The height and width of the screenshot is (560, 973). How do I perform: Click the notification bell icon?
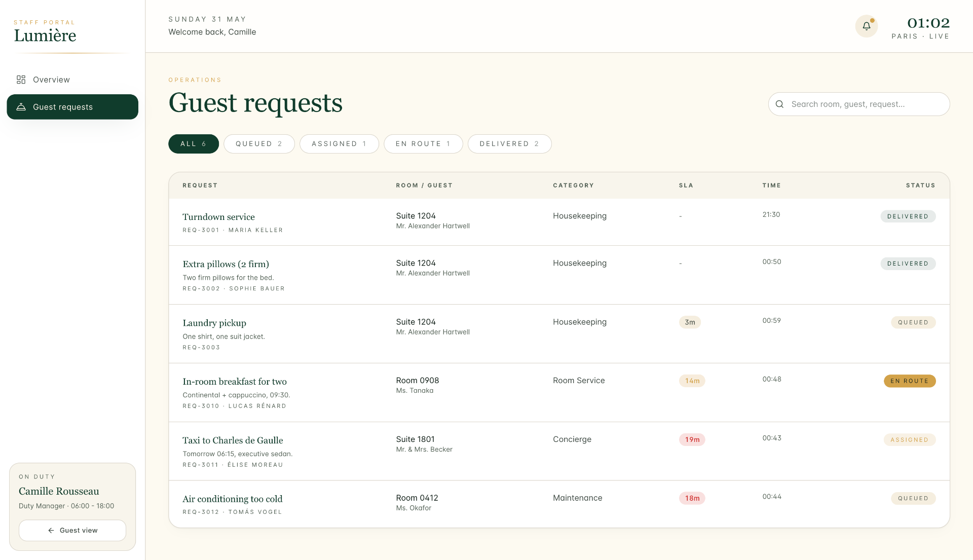(x=867, y=26)
